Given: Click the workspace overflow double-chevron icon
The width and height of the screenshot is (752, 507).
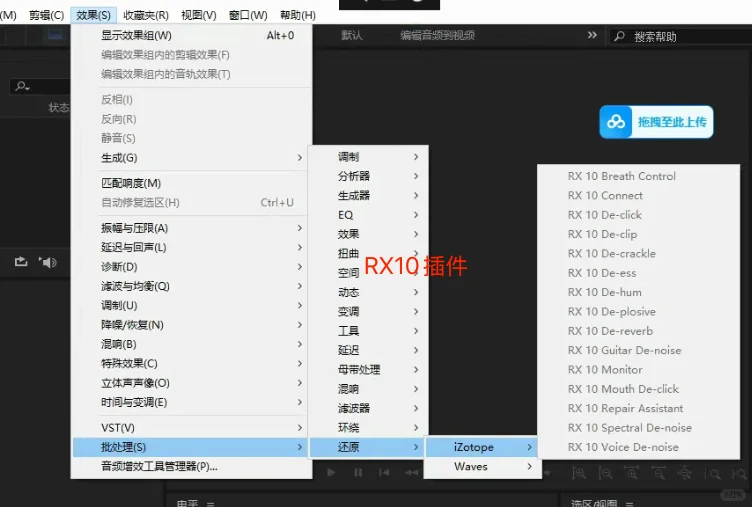Looking at the screenshot, I should (x=592, y=35).
